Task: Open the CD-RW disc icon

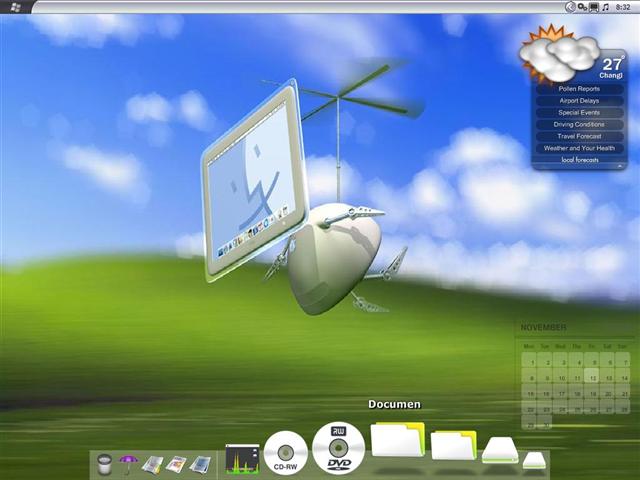Action: pos(285,453)
